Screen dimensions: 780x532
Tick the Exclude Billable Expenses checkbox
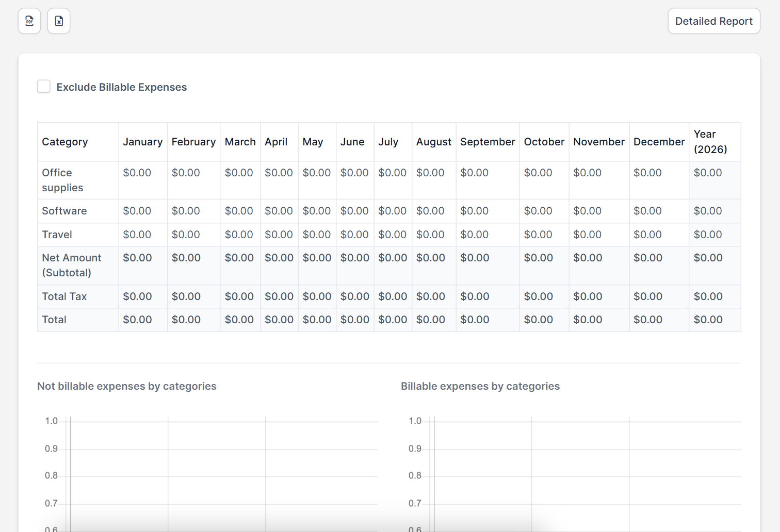tap(44, 87)
